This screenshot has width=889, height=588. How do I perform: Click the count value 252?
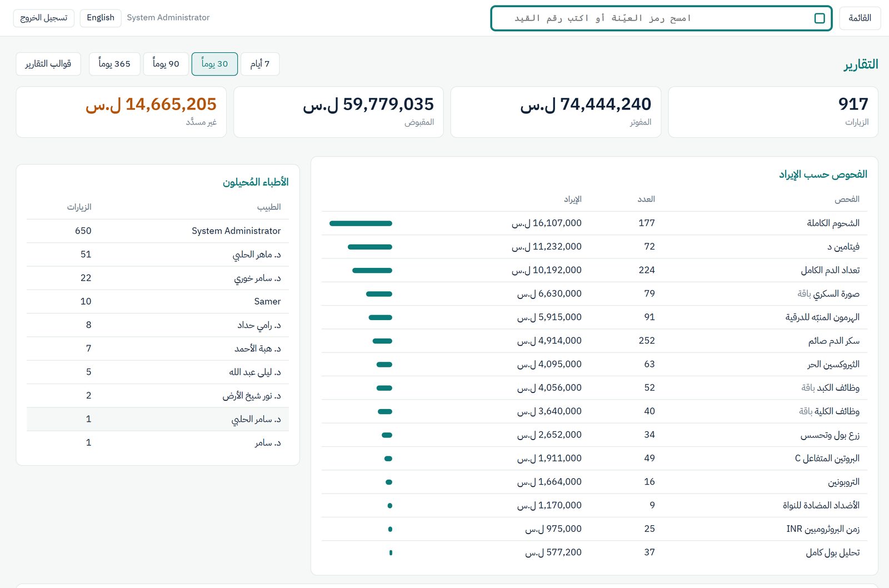(x=647, y=341)
